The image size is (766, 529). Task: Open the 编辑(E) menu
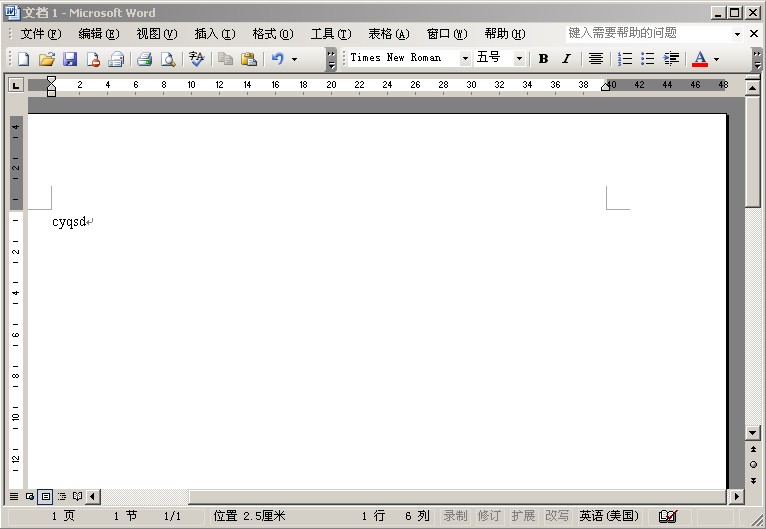click(x=99, y=34)
